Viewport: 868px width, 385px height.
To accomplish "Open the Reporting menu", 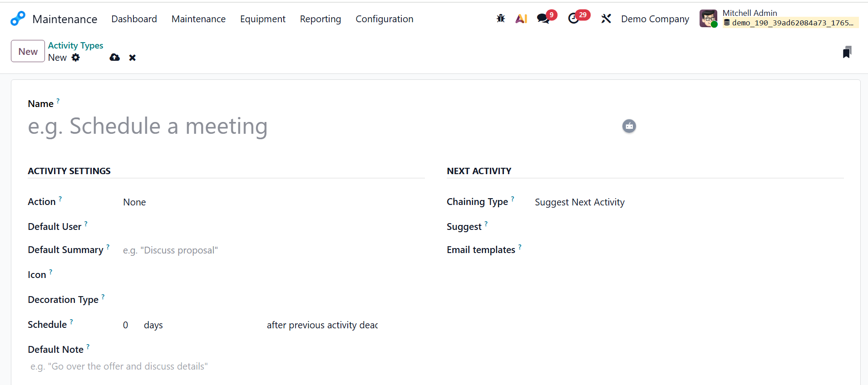I will [x=320, y=19].
